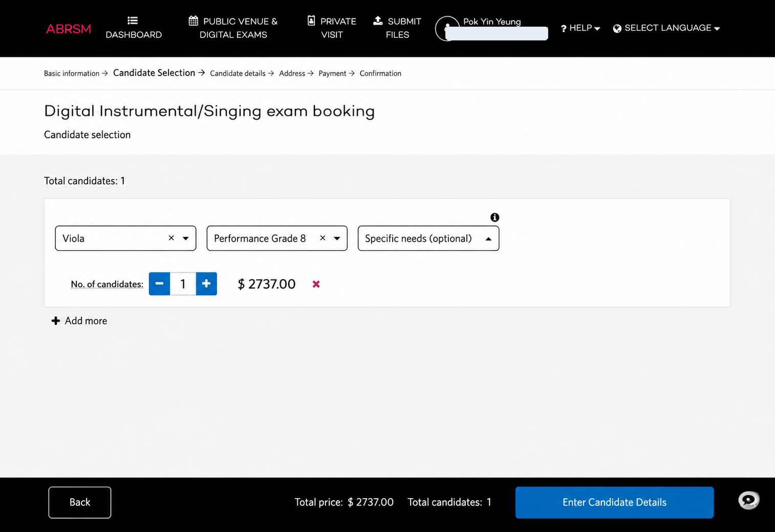Clear the Performance Grade 8 selection
Image resolution: width=775 pixels, height=532 pixels.
tap(322, 238)
